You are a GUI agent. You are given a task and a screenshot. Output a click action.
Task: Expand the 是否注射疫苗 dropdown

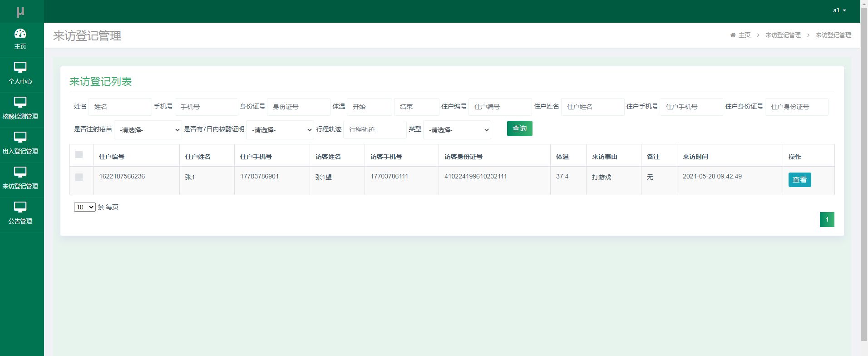148,130
